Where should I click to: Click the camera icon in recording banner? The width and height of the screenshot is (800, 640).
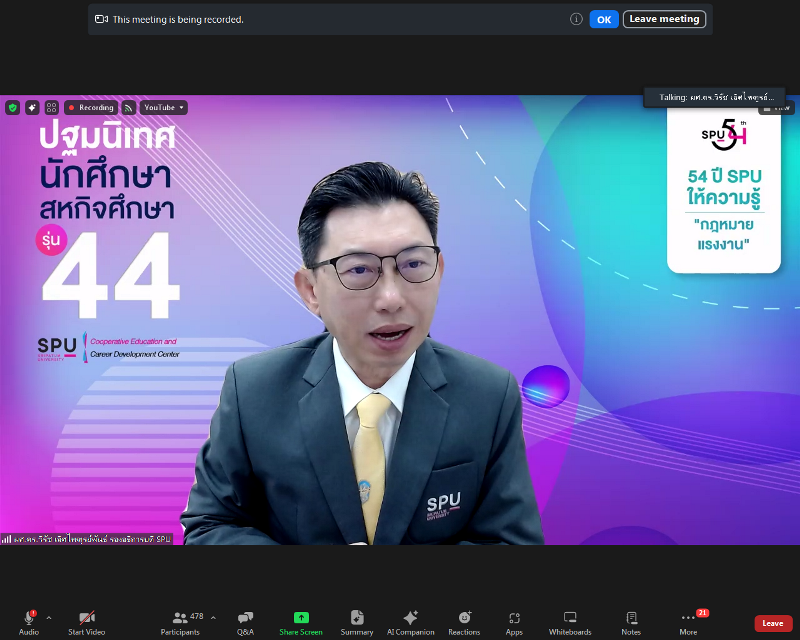click(x=101, y=19)
